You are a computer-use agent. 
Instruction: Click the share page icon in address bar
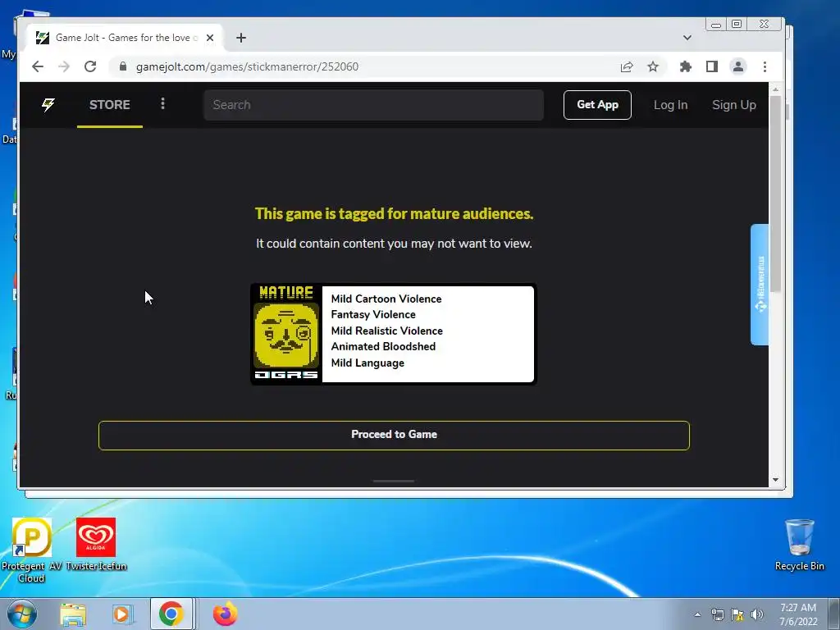click(x=626, y=66)
